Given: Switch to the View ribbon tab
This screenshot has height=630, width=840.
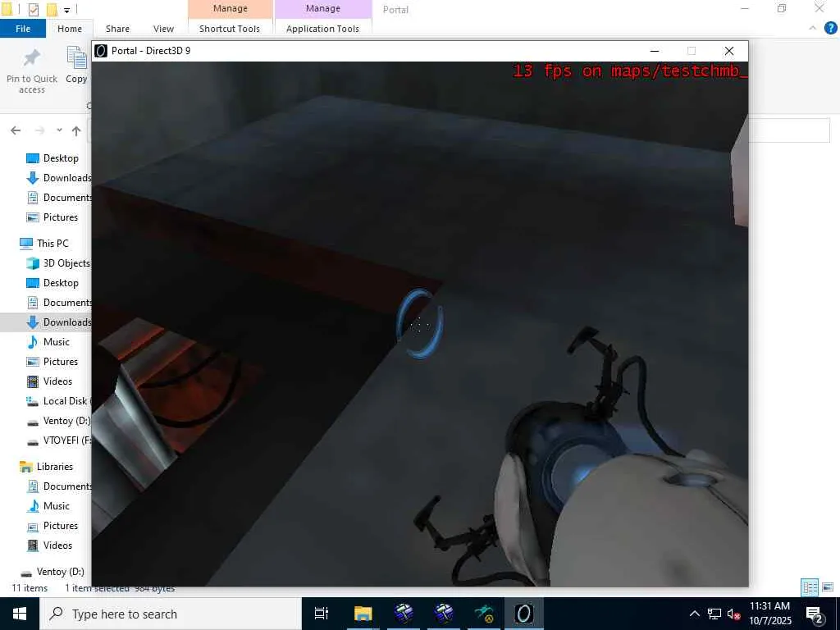Looking at the screenshot, I should pyautogui.click(x=163, y=29).
